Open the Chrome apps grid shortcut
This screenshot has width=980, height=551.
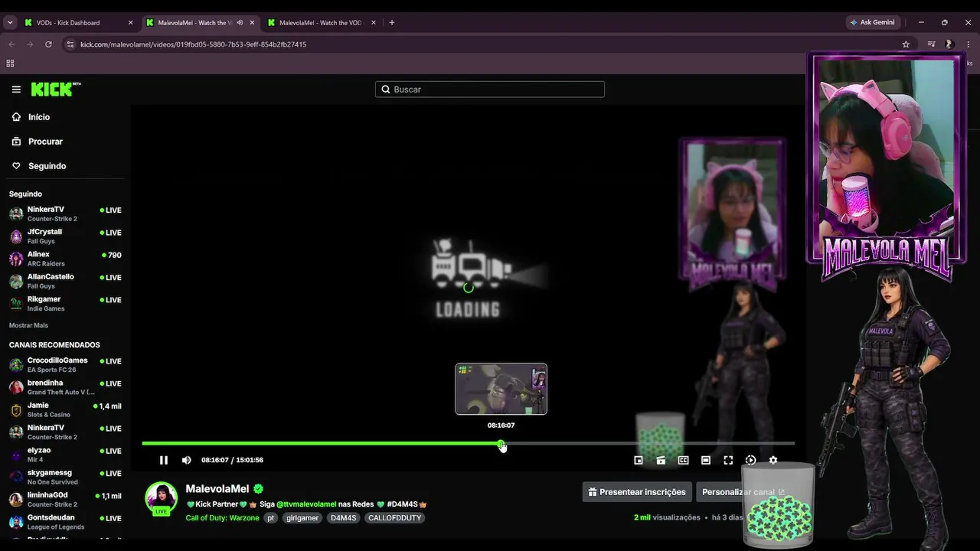10,64
